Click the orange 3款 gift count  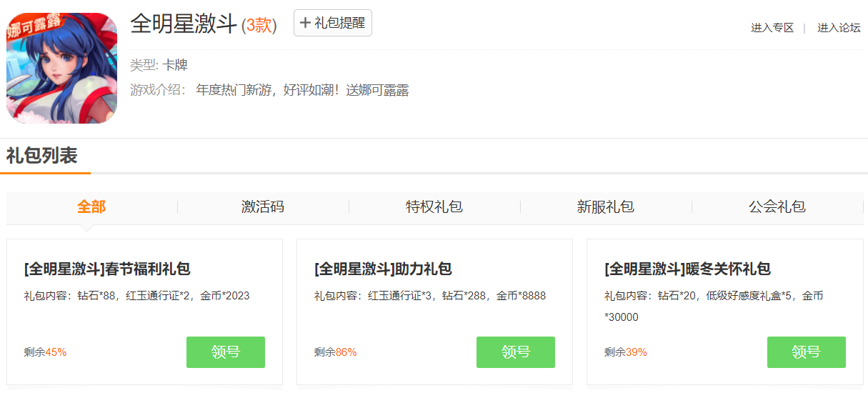pyautogui.click(x=259, y=26)
